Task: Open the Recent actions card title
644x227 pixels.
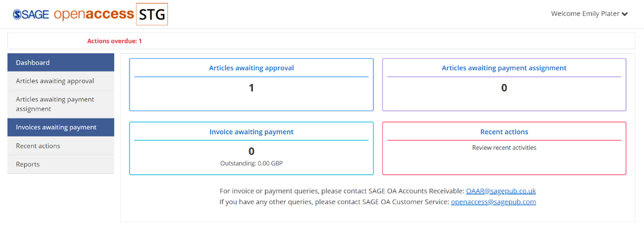Action: [x=504, y=132]
